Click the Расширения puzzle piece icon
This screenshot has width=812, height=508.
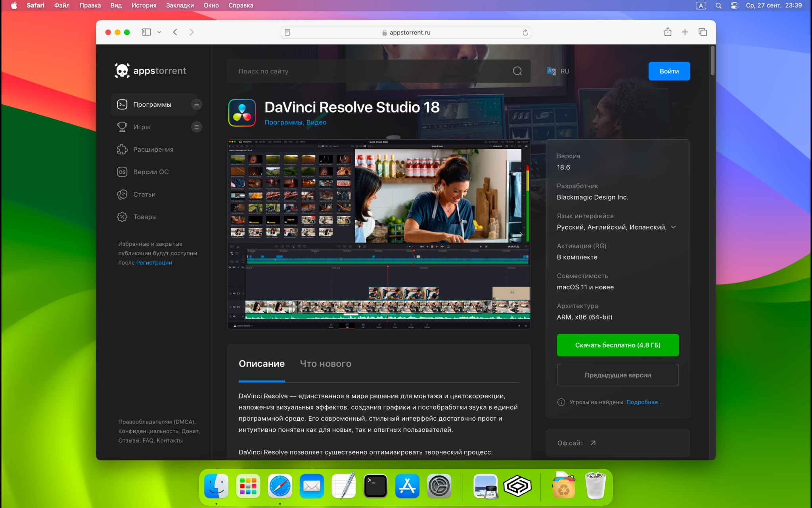coord(122,150)
